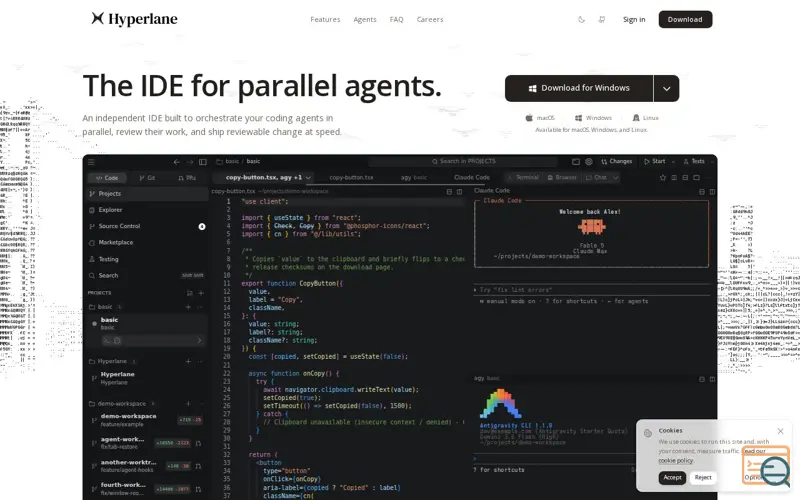Screen dimensions: 800x500
Task: Select the copy-button.tsx editor tab
Action: 352,178
